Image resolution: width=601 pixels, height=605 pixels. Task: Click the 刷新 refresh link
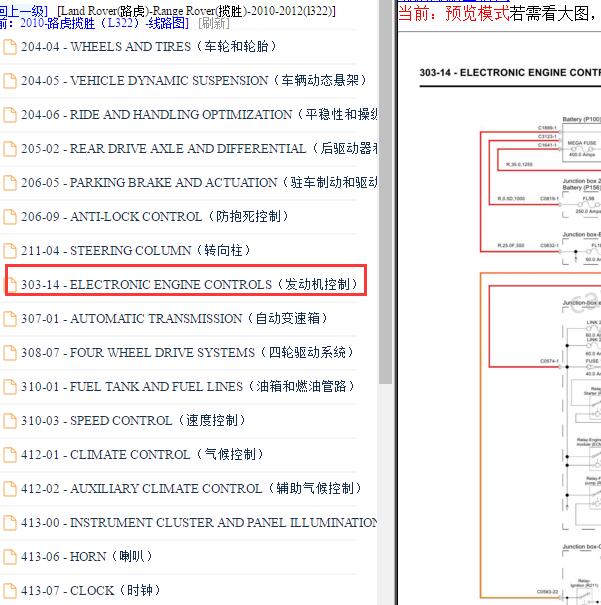click(214, 24)
